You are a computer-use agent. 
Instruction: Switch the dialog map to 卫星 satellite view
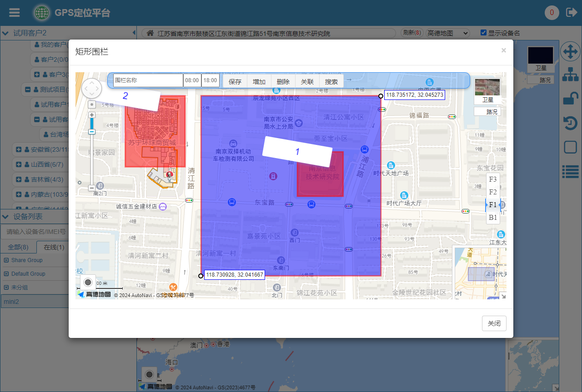pos(487,91)
